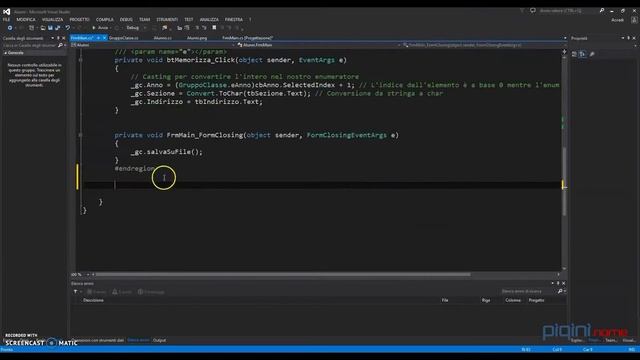
Task: Collapse the Generale toolbox group
Action: tap(5, 53)
